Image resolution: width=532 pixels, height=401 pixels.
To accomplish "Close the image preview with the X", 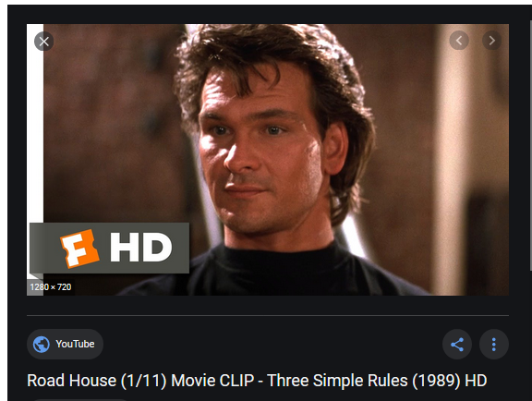I will 43,42.
